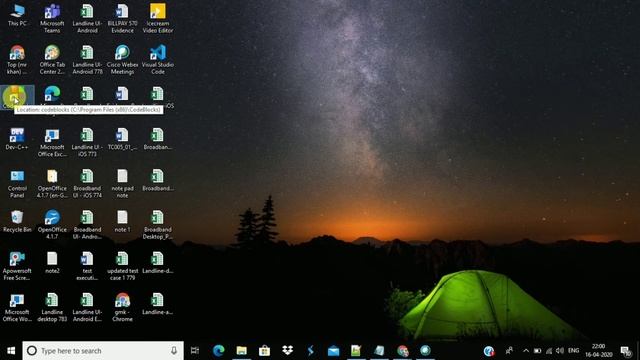Switch to Chrome window on taskbar

click(x=402, y=351)
